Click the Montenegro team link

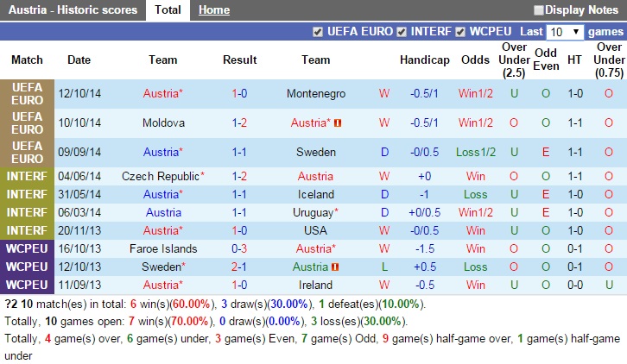[x=315, y=93]
